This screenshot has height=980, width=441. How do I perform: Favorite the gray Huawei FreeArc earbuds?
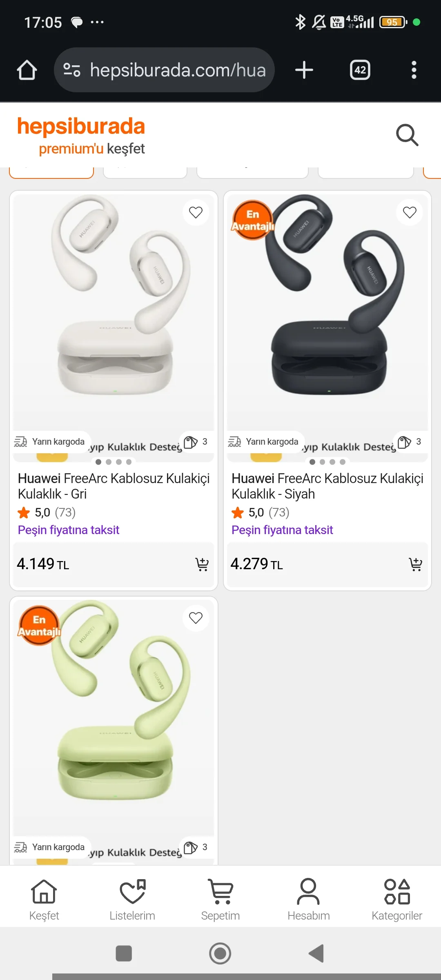tap(196, 212)
